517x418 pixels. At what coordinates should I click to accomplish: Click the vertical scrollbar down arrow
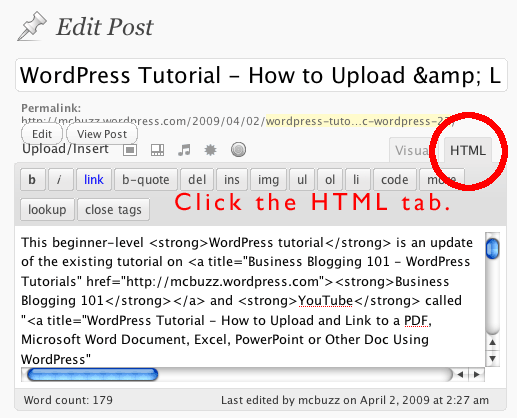(x=492, y=359)
